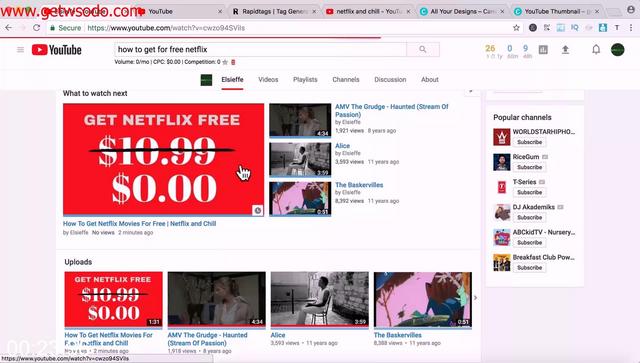This screenshot has width=640, height=363.
Task: Click the red trash icon by Competition
Action: click(233, 62)
